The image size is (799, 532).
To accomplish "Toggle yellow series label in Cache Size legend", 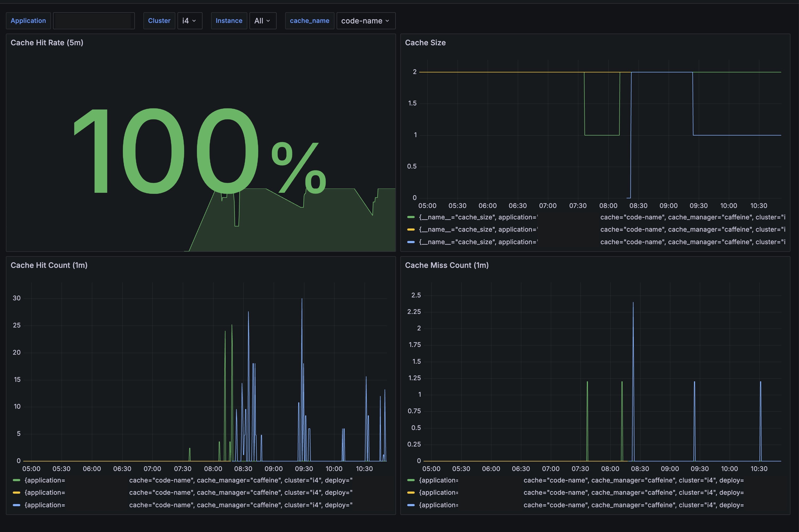I will [478, 230].
